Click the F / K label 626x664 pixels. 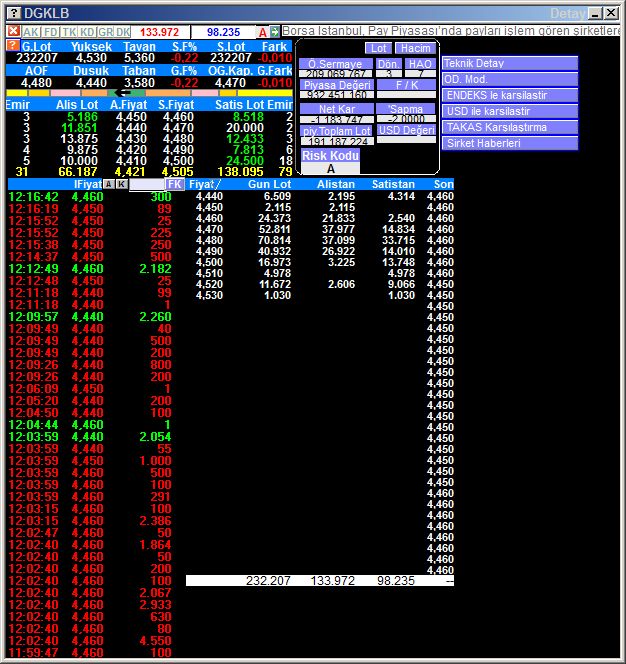[x=406, y=85]
